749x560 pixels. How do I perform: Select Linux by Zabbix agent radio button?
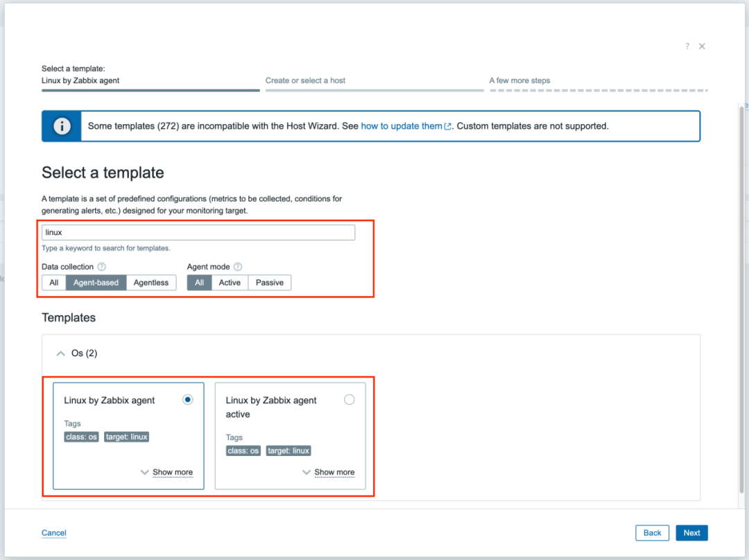tap(188, 400)
